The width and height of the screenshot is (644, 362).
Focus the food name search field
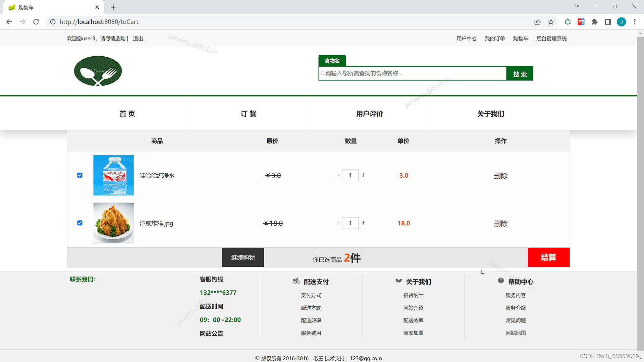[x=413, y=73]
